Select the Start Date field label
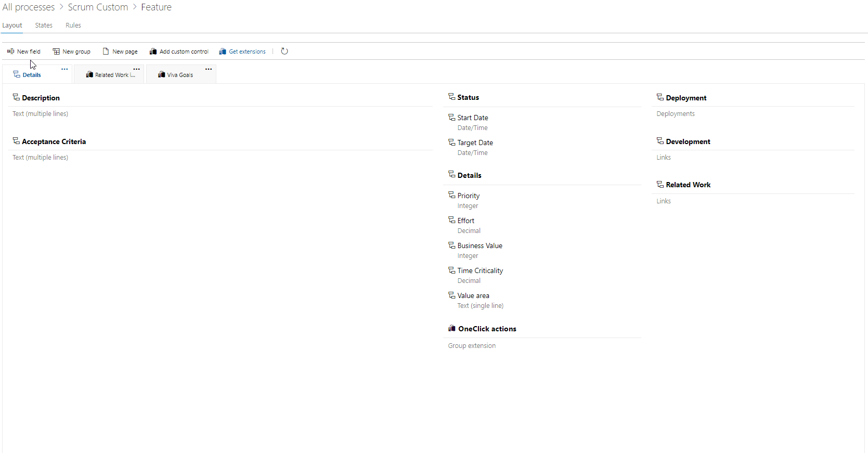The image size is (868, 453). tap(473, 118)
